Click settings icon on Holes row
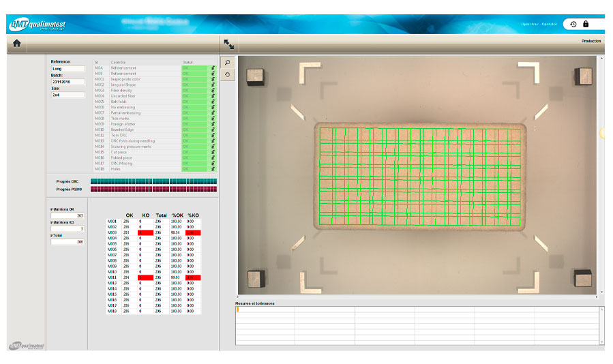The image size is (613, 364). pyautogui.click(x=213, y=169)
